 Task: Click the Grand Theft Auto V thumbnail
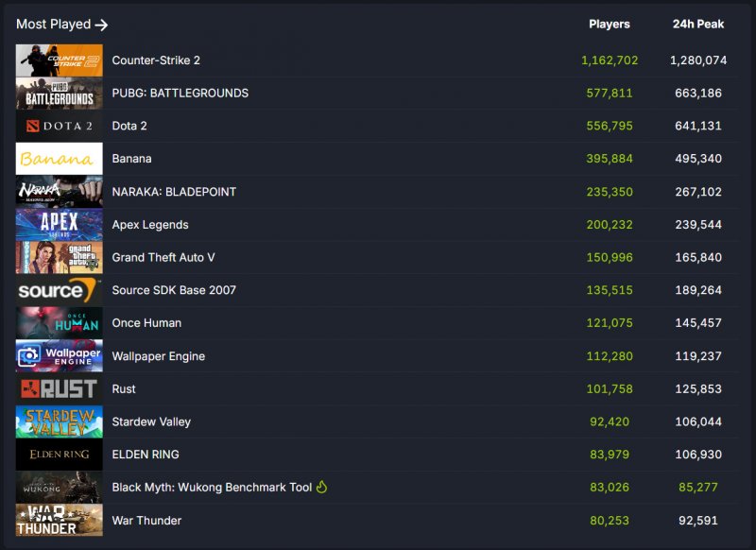pyautogui.click(x=59, y=257)
